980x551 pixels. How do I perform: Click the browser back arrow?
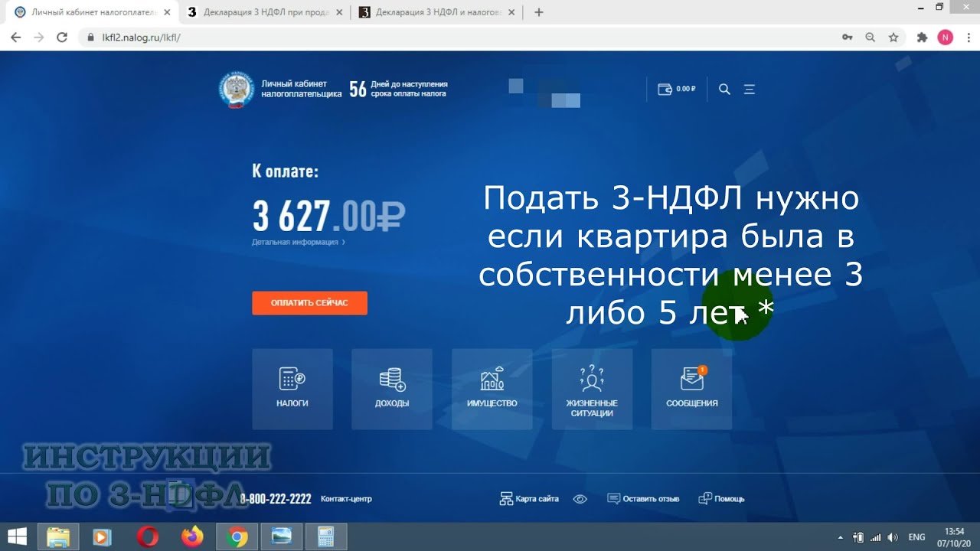(x=15, y=37)
